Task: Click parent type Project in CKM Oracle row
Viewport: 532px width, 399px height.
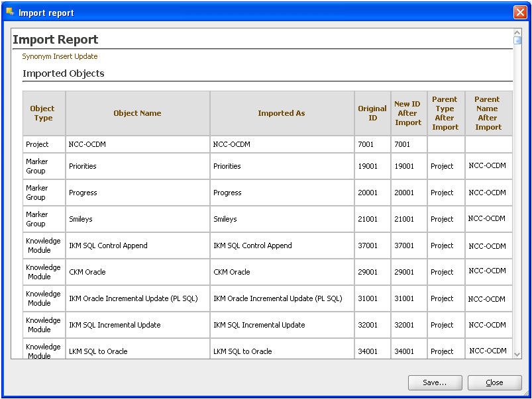Action: click(x=442, y=272)
